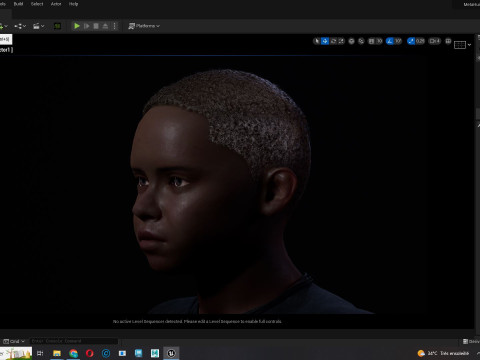Open the Select menu
480x360 pixels.
coord(37,4)
